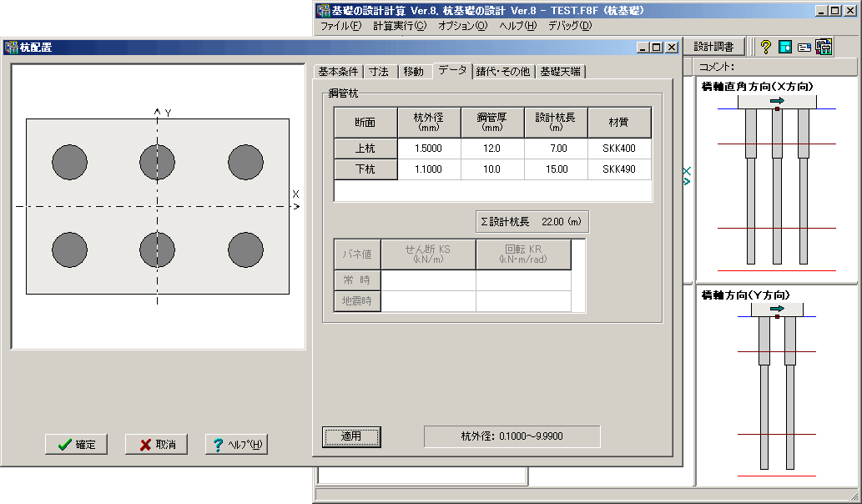Viewport: 862px width, 504px height.
Task: Close the 杭配置 dialog
Action: [672, 48]
